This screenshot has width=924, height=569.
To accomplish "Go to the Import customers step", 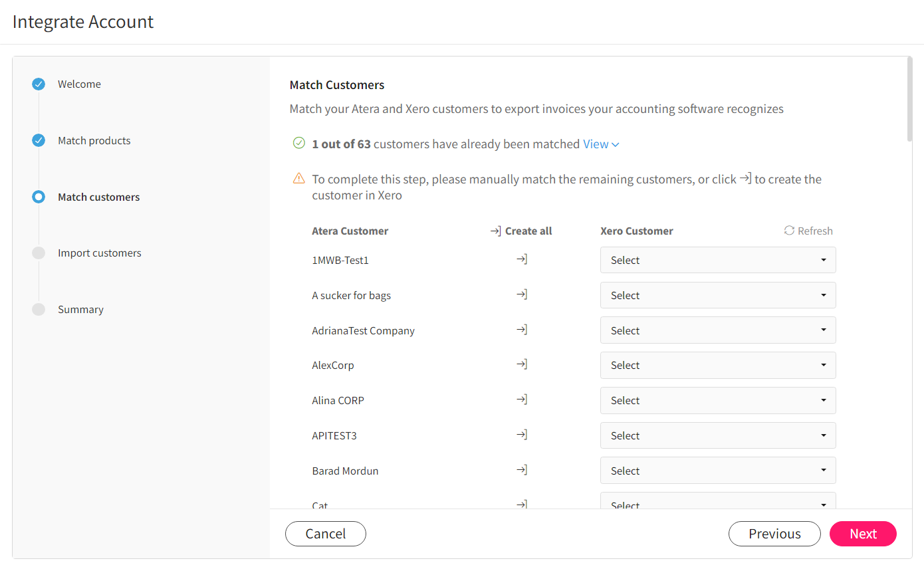I will [x=100, y=253].
